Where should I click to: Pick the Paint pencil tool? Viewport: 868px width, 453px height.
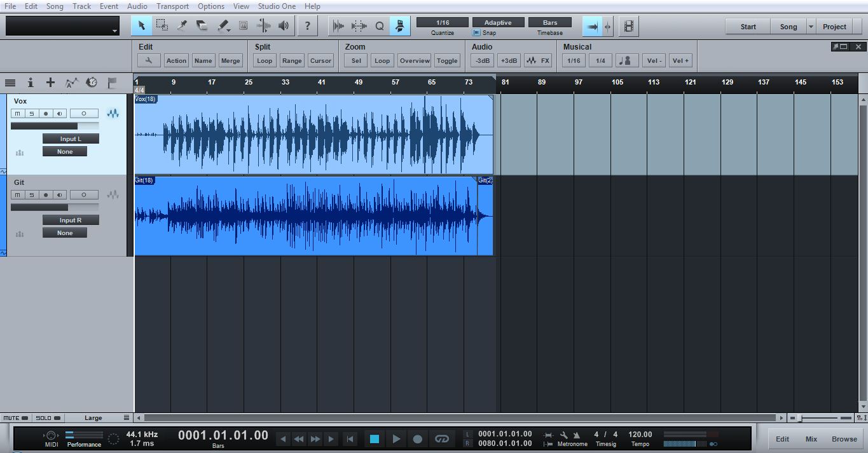click(x=223, y=26)
